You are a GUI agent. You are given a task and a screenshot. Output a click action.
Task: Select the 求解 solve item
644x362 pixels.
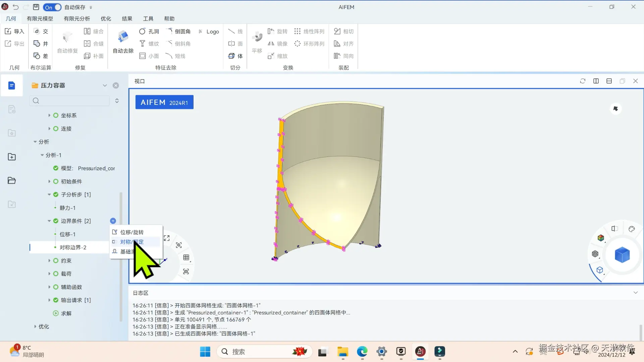tap(66, 313)
